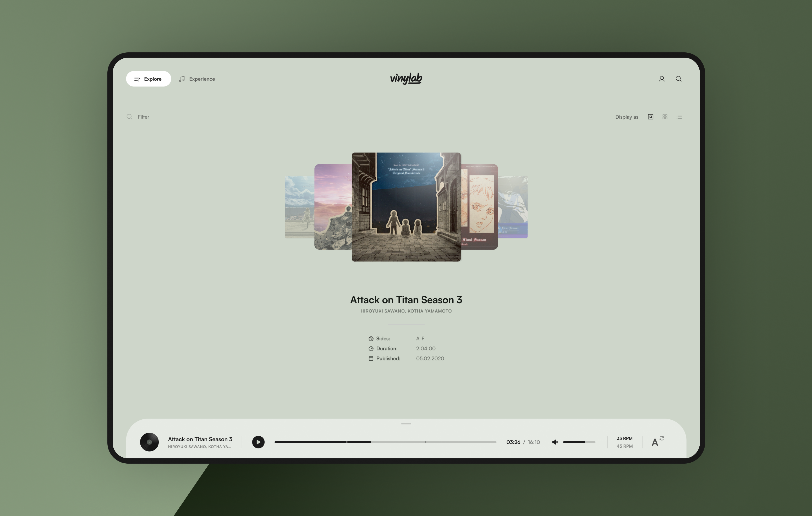Click the A-F sides value

tap(420, 339)
